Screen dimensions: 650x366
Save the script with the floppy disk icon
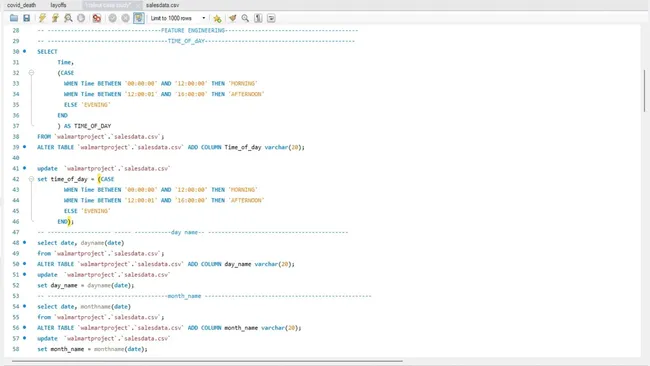[x=27, y=18]
